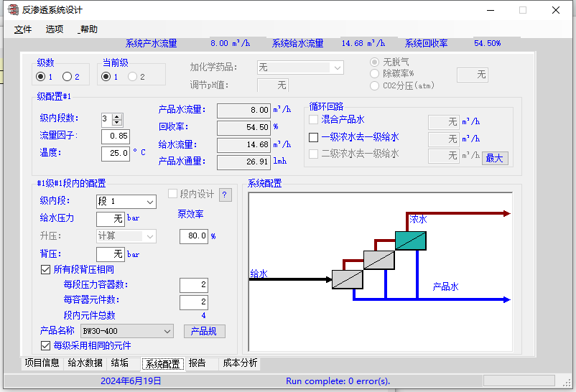Screen dimensions: 576x392
Task: Switch to the 给水数据 tab
Action: click(85, 363)
